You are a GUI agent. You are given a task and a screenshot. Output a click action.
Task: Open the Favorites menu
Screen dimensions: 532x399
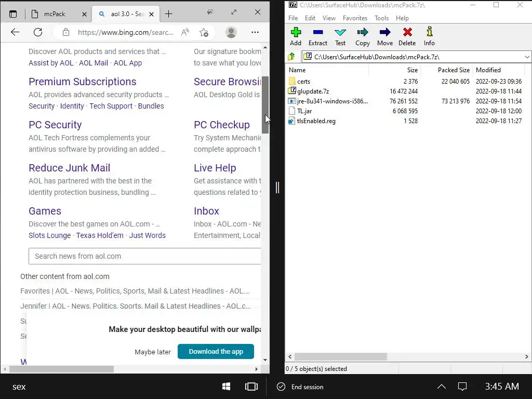pyautogui.click(x=355, y=18)
